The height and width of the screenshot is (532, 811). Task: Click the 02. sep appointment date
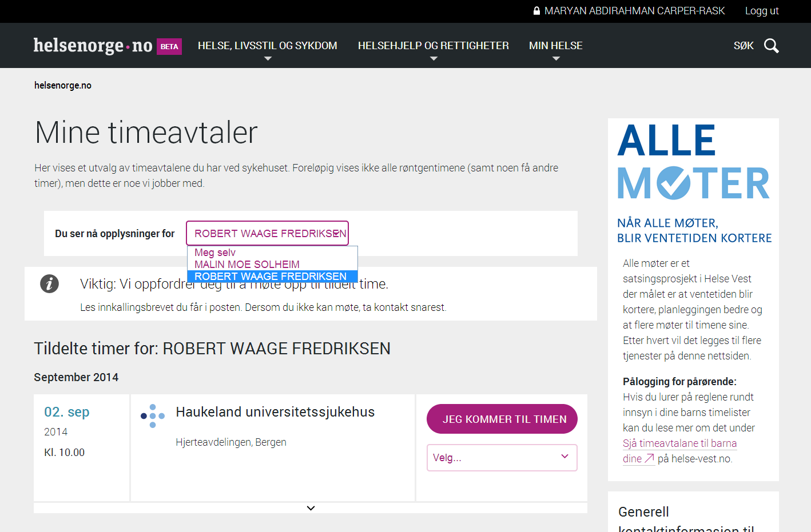(67, 412)
